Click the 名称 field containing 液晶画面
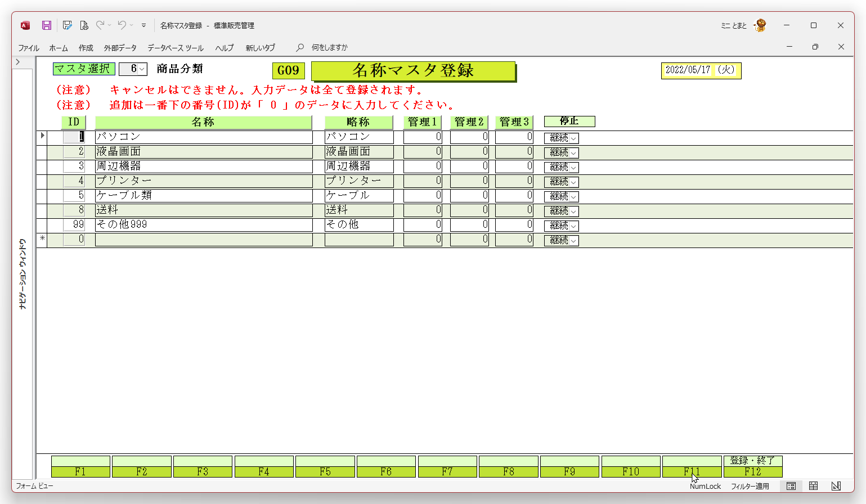Screen dimensions: 866x504 pos(204,151)
